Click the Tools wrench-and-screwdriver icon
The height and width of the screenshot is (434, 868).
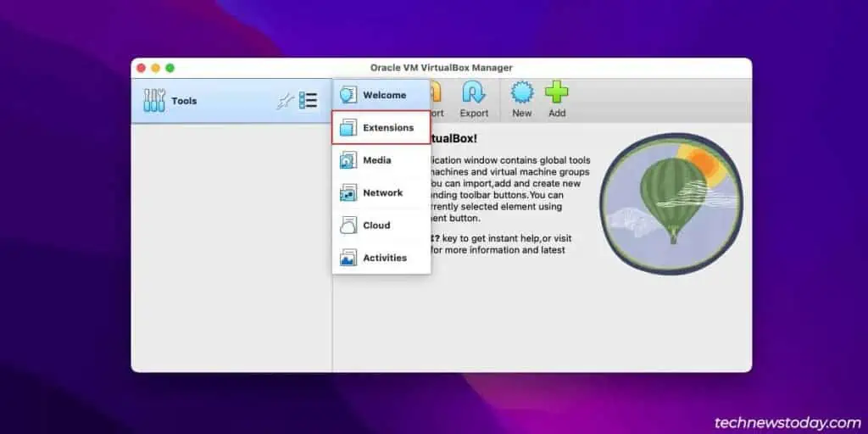(154, 101)
